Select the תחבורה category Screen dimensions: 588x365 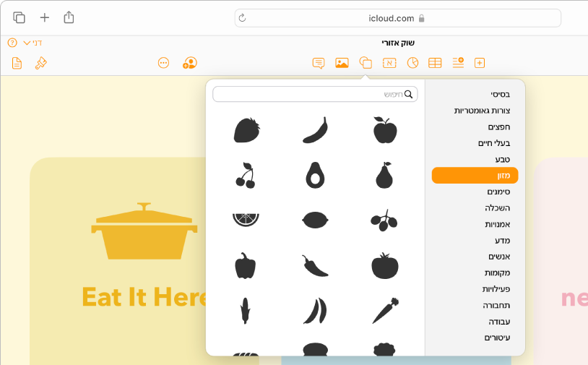point(496,305)
